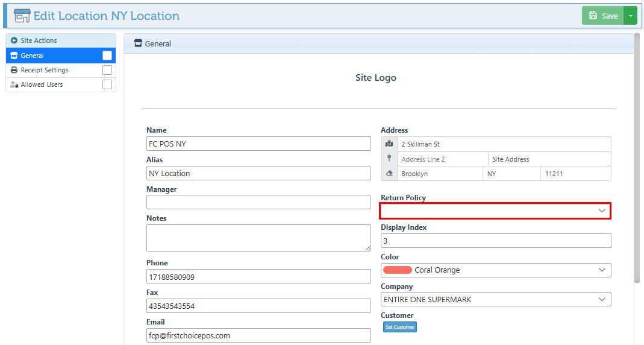
Task: Click the Return Policy label
Action: click(x=403, y=197)
